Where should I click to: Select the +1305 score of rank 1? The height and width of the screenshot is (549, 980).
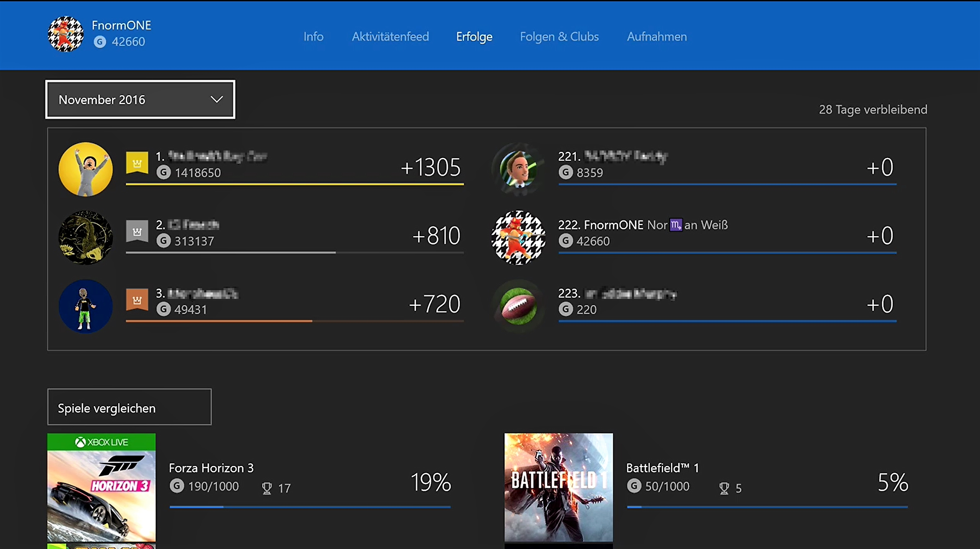[x=431, y=167]
